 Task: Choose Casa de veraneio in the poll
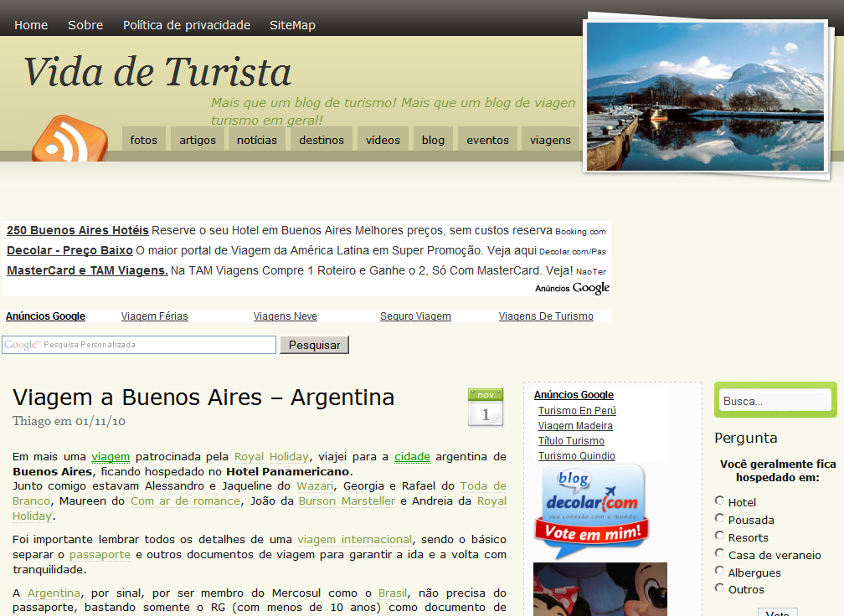pyautogui.click(x=720, y=553)
